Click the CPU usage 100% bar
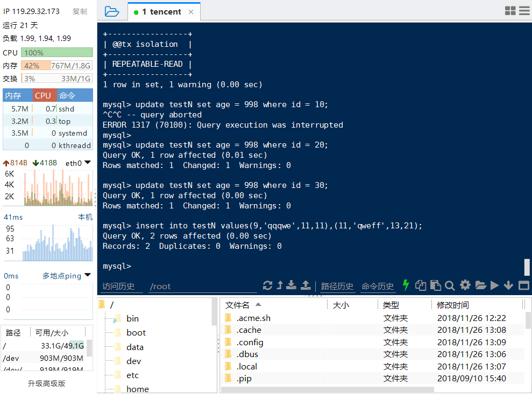This screenshot has width=532, height=398. [56, 53]
